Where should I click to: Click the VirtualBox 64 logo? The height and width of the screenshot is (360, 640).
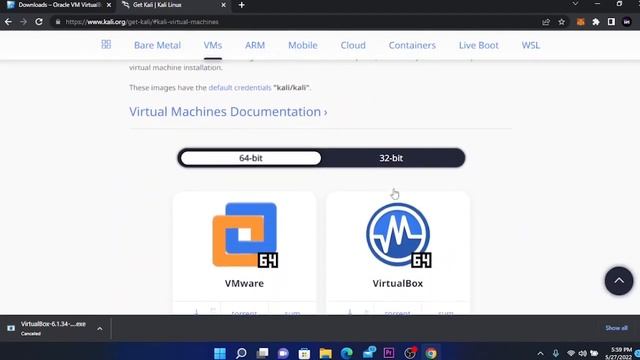(x=398, y=235)
